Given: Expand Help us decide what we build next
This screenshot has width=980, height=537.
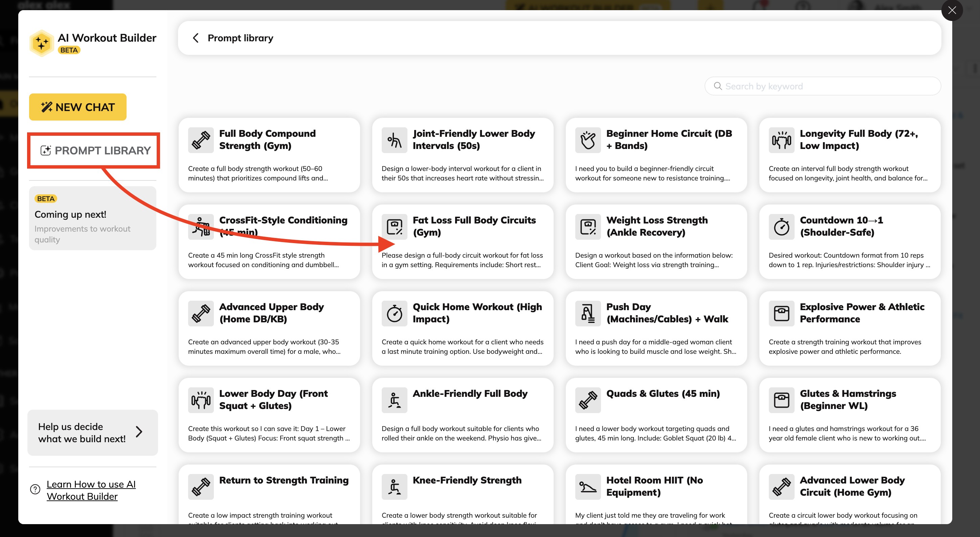Looking at the screenshot, I should point(92,432).
